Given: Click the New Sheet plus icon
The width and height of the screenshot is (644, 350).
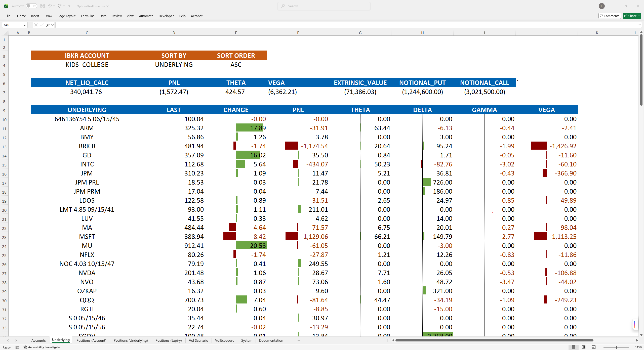Looking at the screenshot, I should click(x=299, y=340).
